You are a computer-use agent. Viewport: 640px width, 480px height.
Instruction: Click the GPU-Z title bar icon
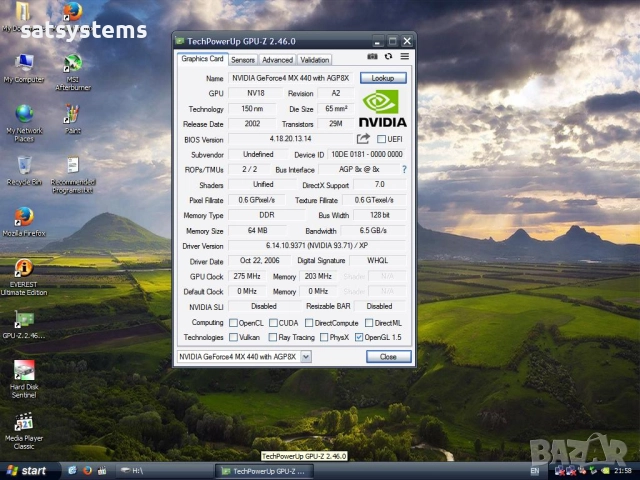(x=180, y=41)
